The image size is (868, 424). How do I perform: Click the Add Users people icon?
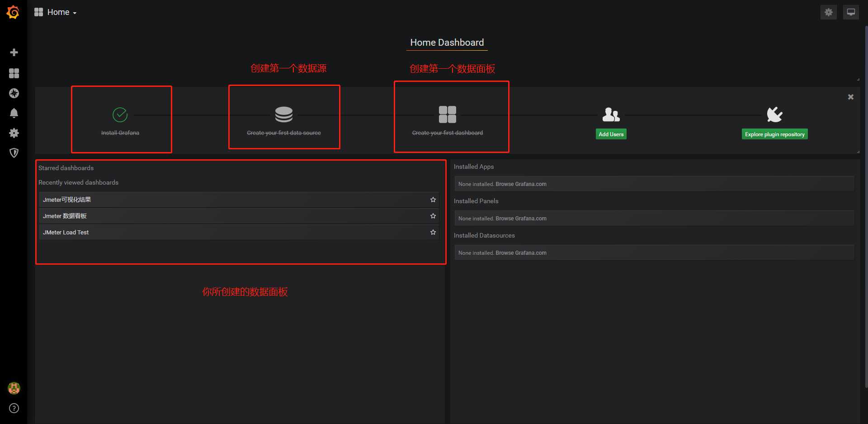pos(611,114)
